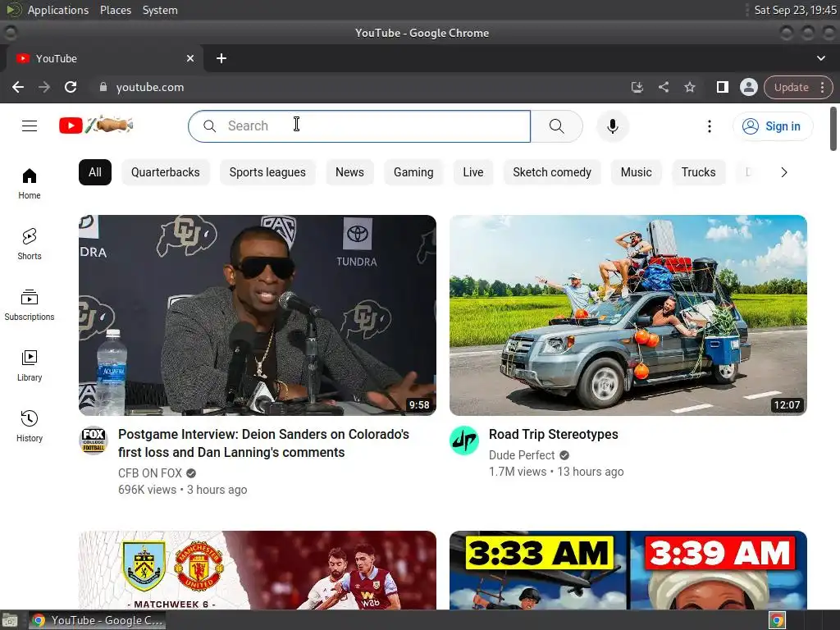Click the Road Trip Stereotypes title
Screen dimensions: 840x630
(x=554, y=435)
